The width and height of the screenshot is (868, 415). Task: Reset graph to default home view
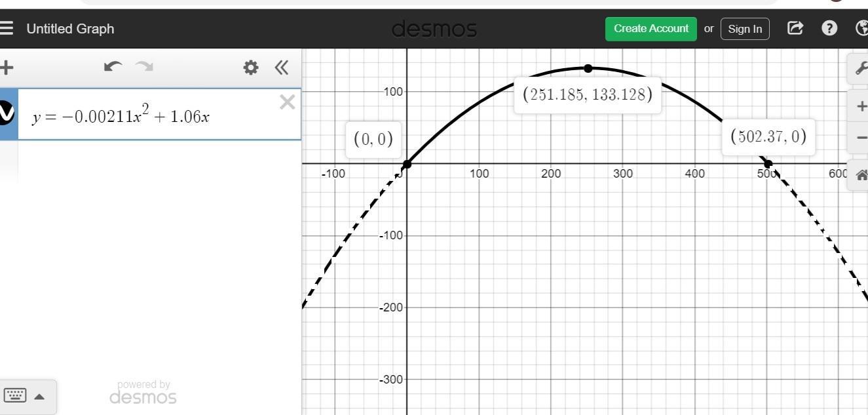pyautogui.click(x=860, y=174)
